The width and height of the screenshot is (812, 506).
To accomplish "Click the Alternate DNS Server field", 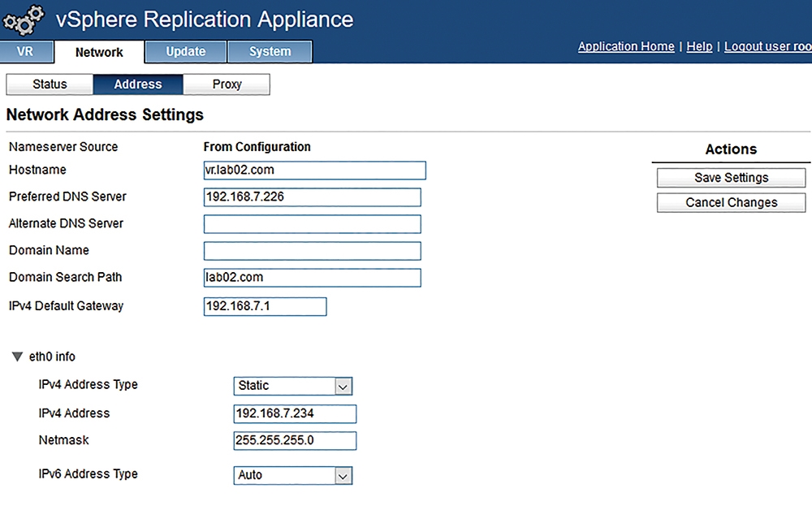I will point(313,224).
